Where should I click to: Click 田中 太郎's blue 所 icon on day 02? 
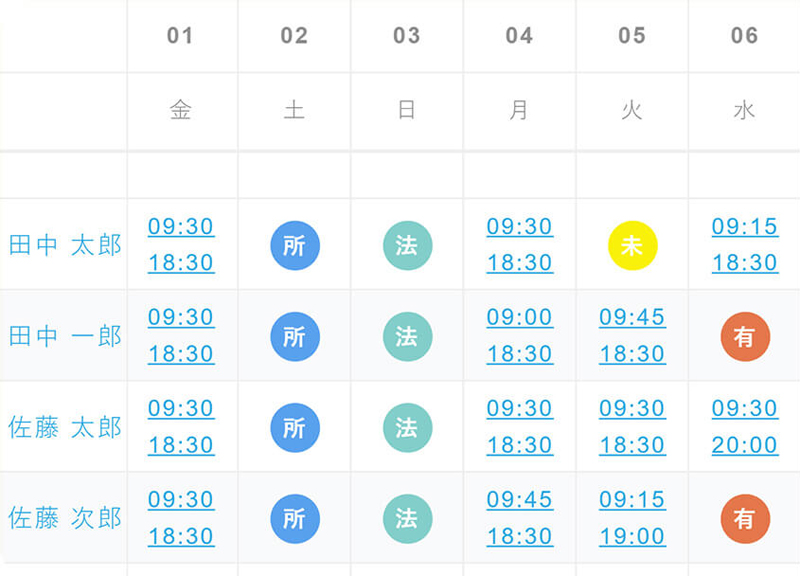point(295,245)
